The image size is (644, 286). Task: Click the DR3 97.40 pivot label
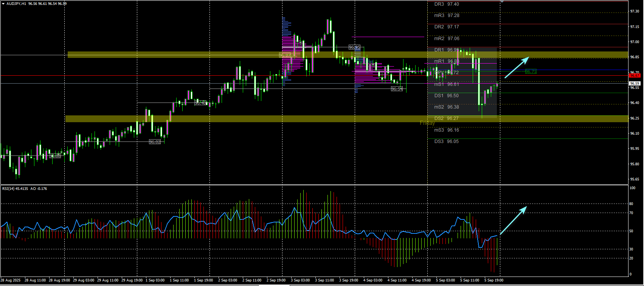pyautogui.click(x=447, y=4)
